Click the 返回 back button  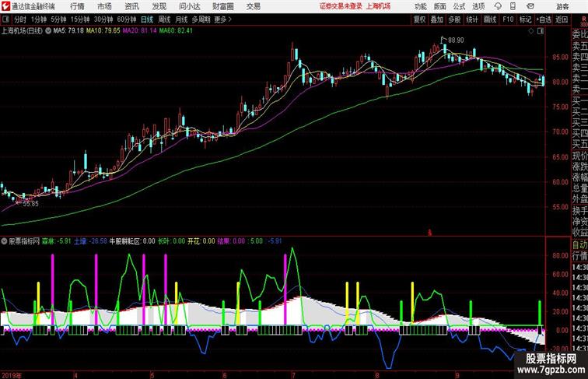click(562, 19)
